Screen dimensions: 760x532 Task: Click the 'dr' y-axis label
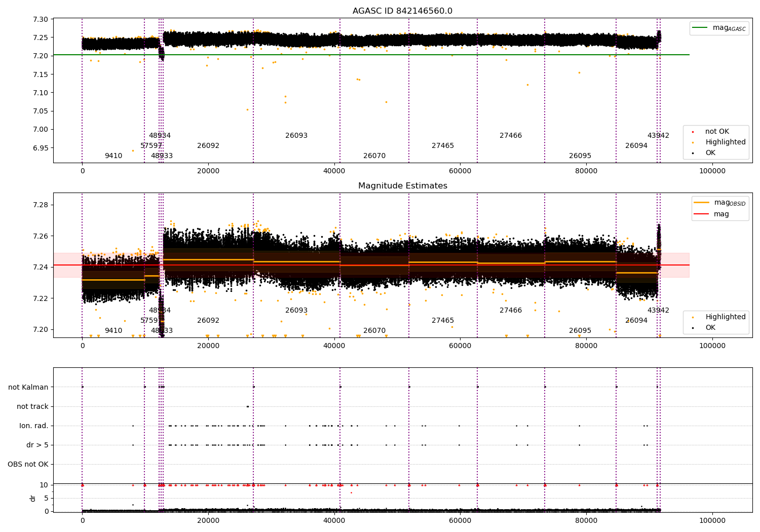[x=33, y=498]
